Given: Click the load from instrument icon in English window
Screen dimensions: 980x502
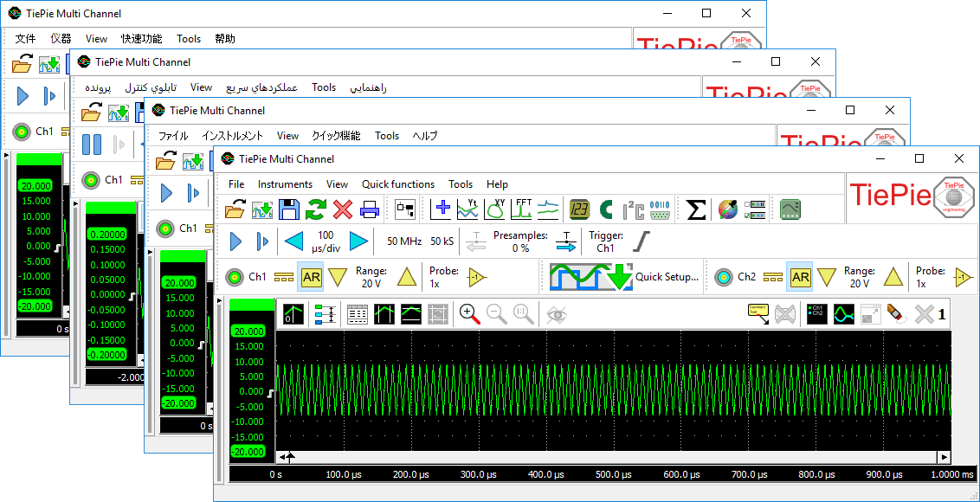Looking at the screenshot, I should (261, 209).
